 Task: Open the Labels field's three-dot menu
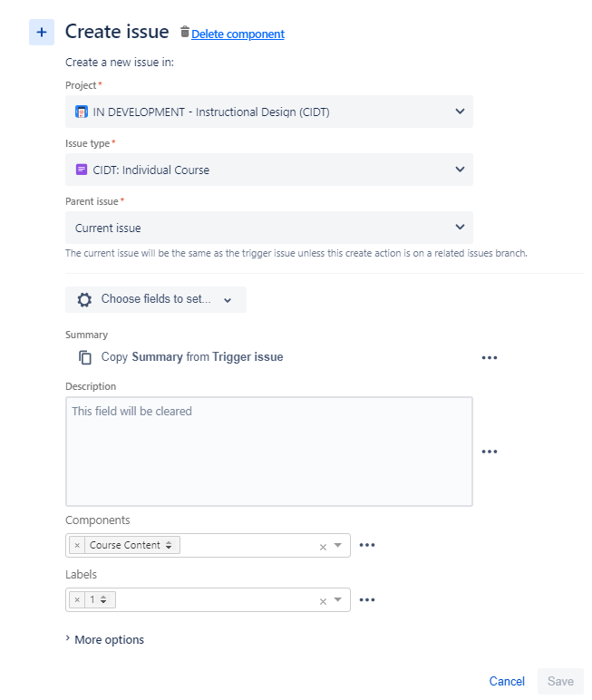(x=367, y=599)
